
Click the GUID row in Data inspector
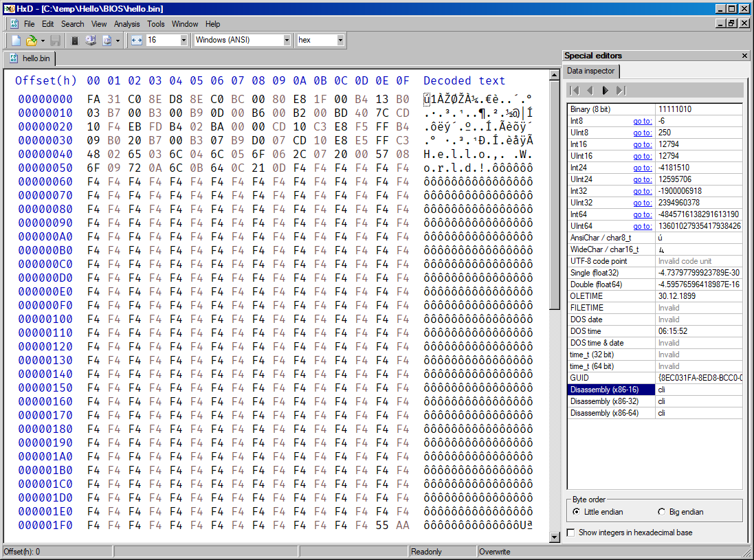[655, 378]
